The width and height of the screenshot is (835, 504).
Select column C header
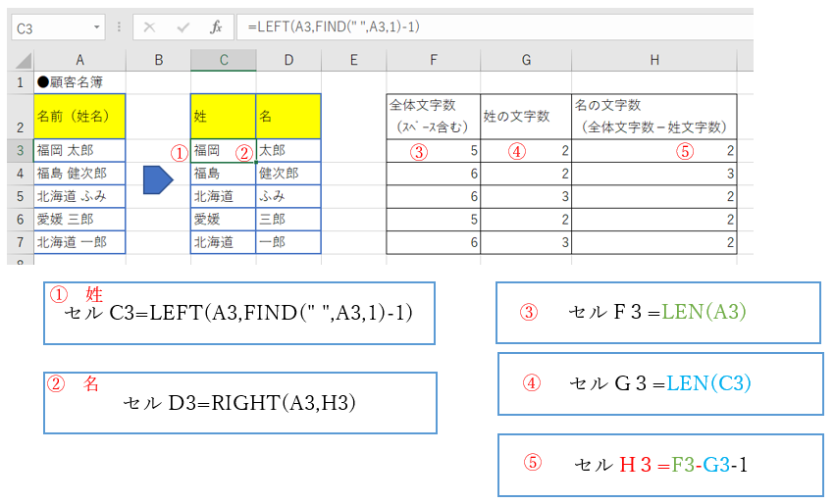[223, 61]
